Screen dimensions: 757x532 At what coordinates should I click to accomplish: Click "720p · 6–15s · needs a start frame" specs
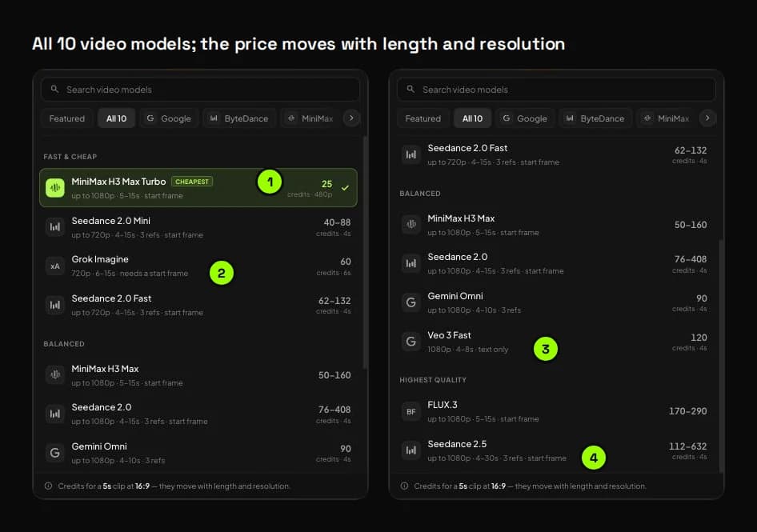[x=130, y=274]
